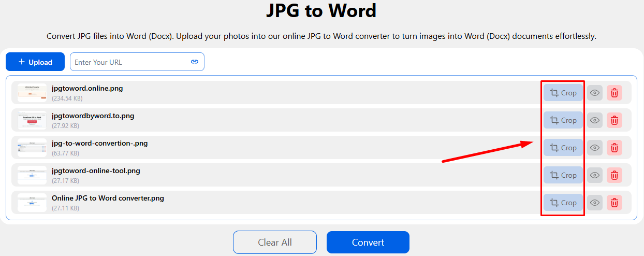Click the blue Convert button
Image resolution: width=644 pixels, height=256 pixels.
coord(368,242)
